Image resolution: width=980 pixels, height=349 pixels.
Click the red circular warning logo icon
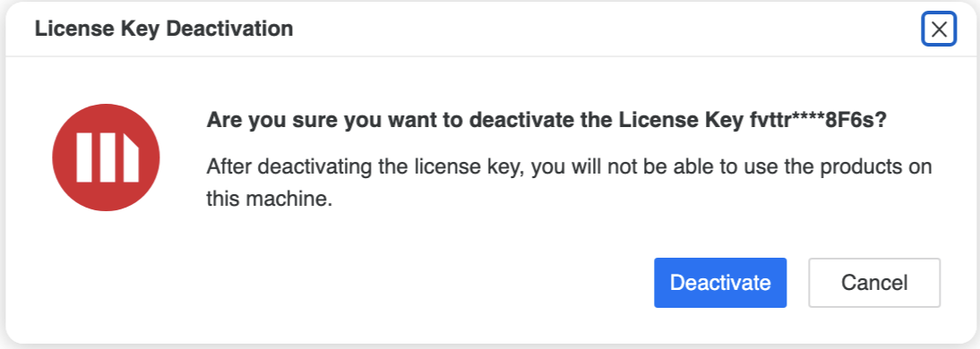(107, 157)
